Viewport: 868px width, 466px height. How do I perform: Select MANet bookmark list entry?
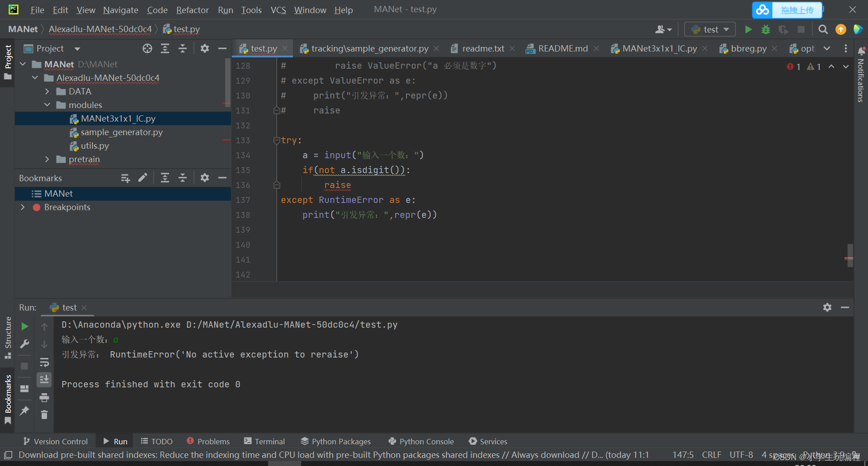(x=123, y=193)
